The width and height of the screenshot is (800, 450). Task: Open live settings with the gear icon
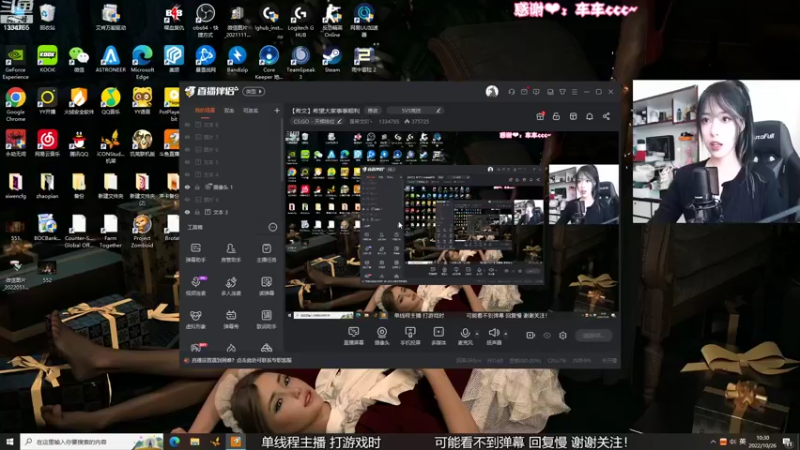(563, 335)
